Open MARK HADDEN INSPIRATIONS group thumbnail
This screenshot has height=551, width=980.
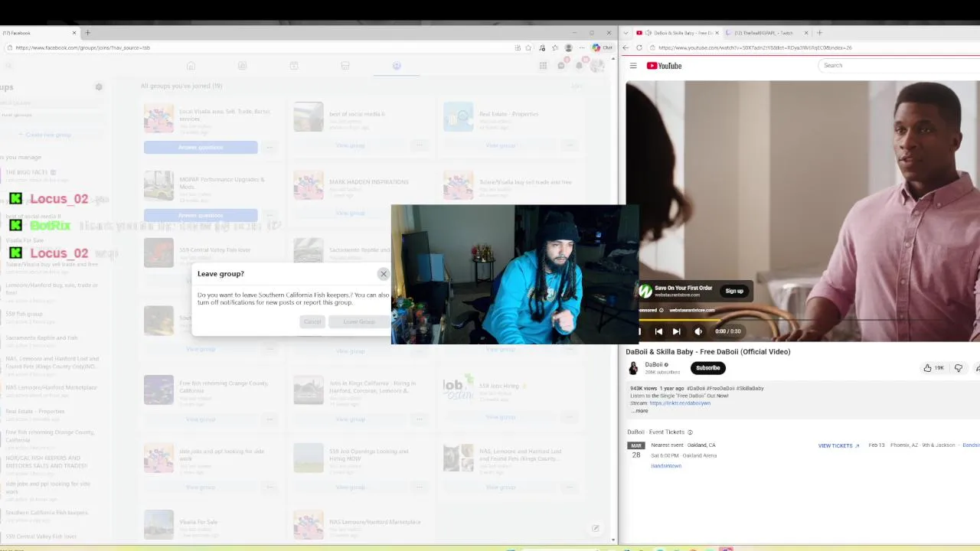click(309, 185)
